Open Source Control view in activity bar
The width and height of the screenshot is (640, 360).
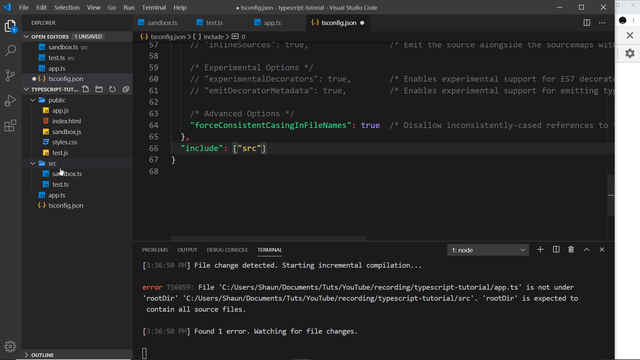[x=10, y=76]
